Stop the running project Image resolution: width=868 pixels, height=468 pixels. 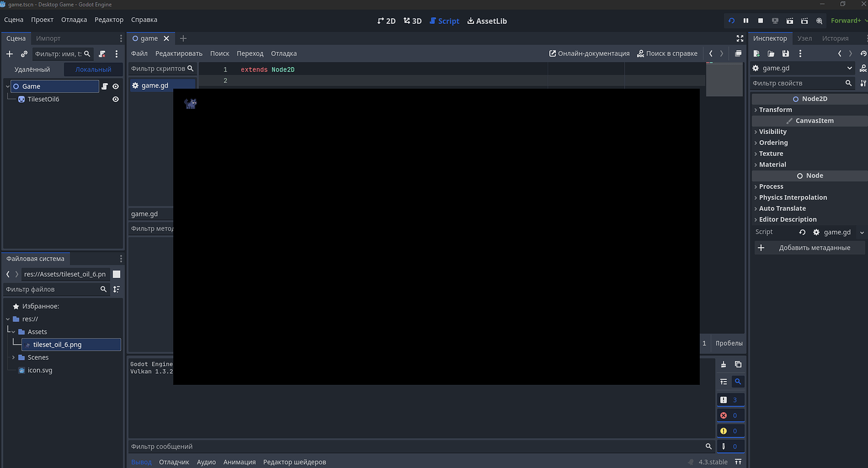pyautogui.click(x=760, y=20)
